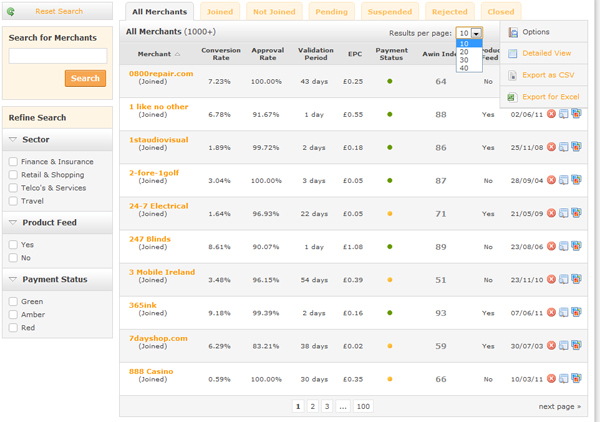This screenshot has width=600, height=422.
Task: Enable the Amber payment status filter
Action: 13,314
